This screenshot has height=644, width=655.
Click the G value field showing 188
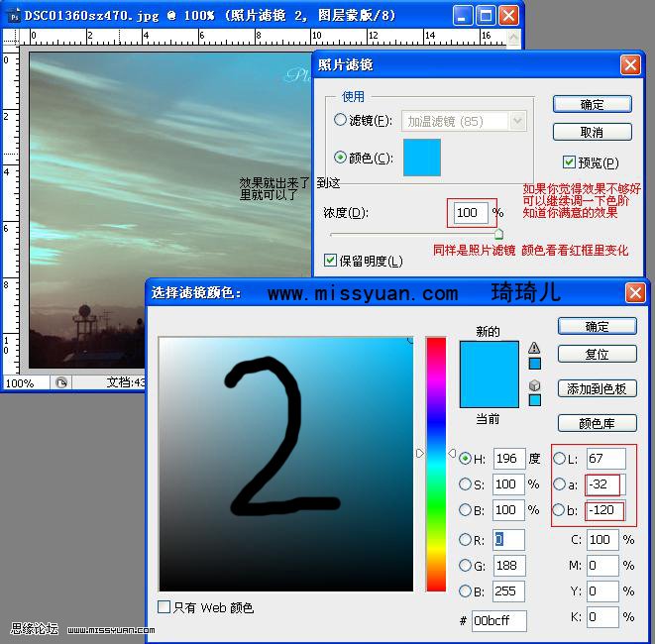pyautogui.click(x=509, y=566)
